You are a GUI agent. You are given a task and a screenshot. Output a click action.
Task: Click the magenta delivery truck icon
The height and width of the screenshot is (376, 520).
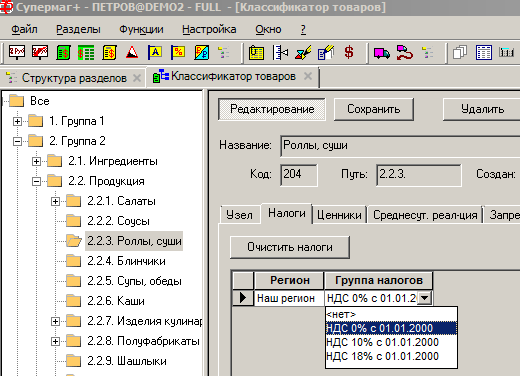click(382, 53)
